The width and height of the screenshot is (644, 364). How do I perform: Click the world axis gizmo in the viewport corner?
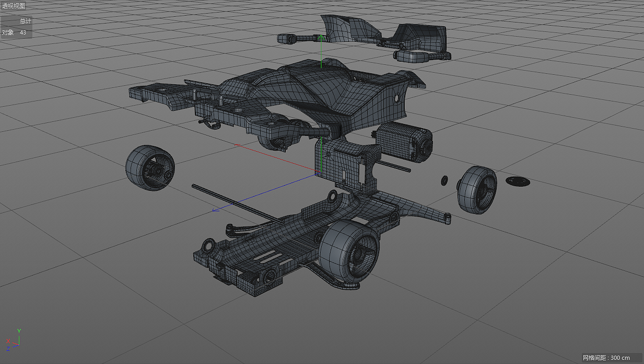[x=13, y=340]
